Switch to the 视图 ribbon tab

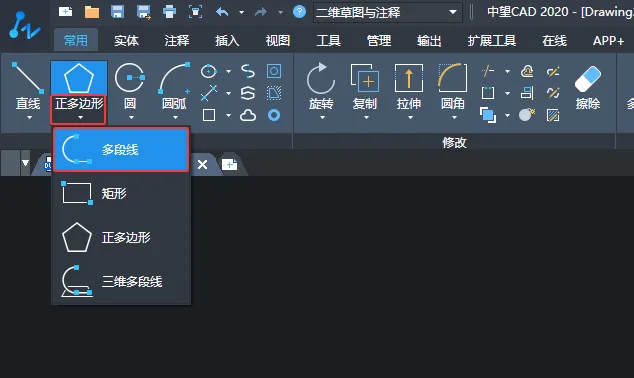tap(278, 40)
